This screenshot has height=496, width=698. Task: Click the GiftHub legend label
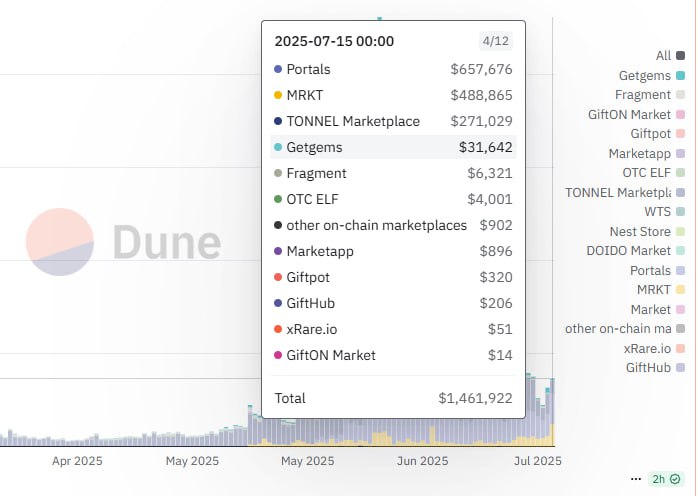[x=648, y=368]
